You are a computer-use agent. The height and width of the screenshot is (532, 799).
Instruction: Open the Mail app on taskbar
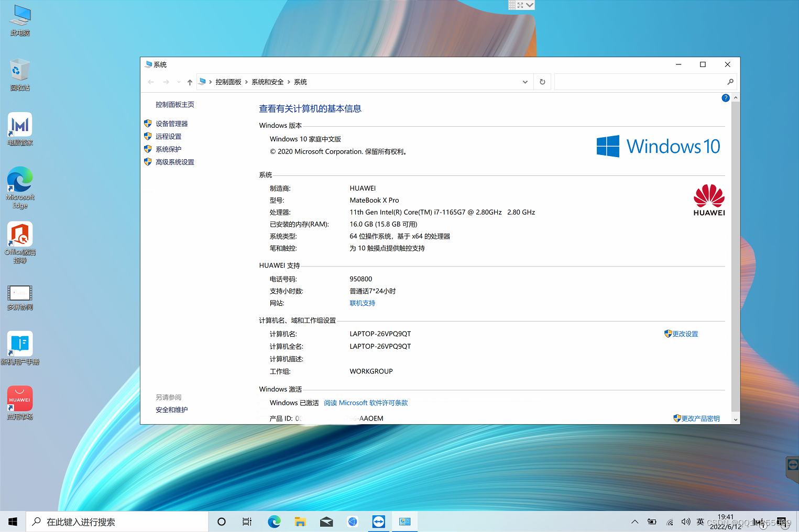coord(326,522)
